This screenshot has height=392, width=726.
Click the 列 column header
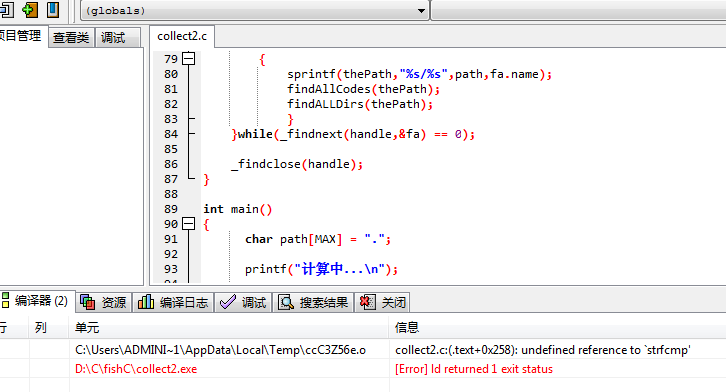50,328
